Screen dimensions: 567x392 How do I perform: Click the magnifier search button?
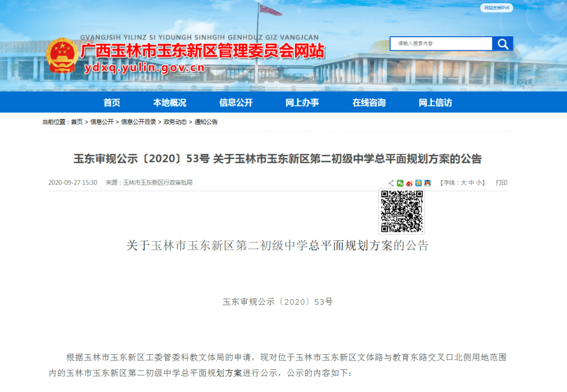pos(502,44)
